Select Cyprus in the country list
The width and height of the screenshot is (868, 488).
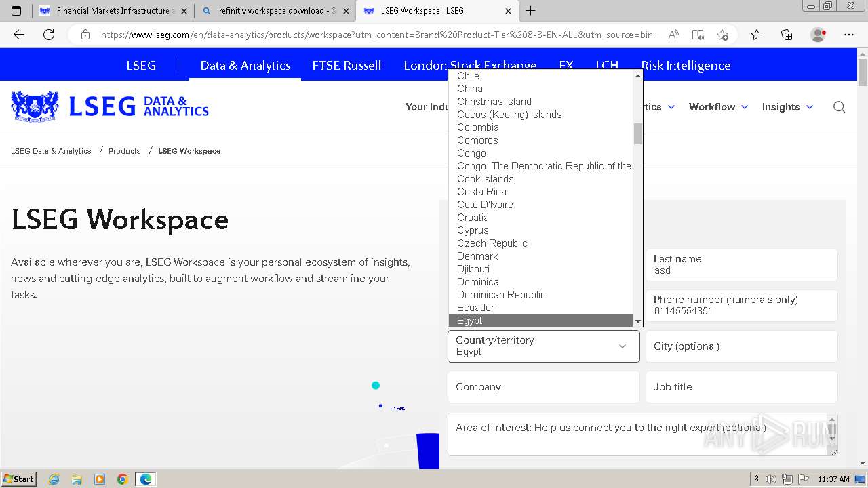(473, 230)
